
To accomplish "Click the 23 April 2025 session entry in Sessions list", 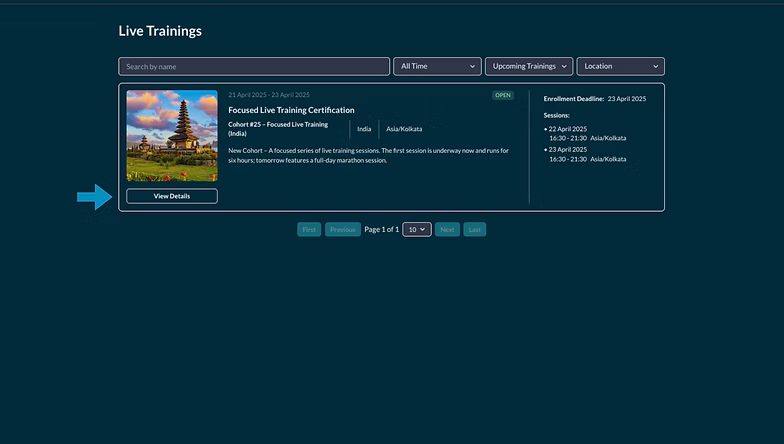I will click(x=584, y=154).
